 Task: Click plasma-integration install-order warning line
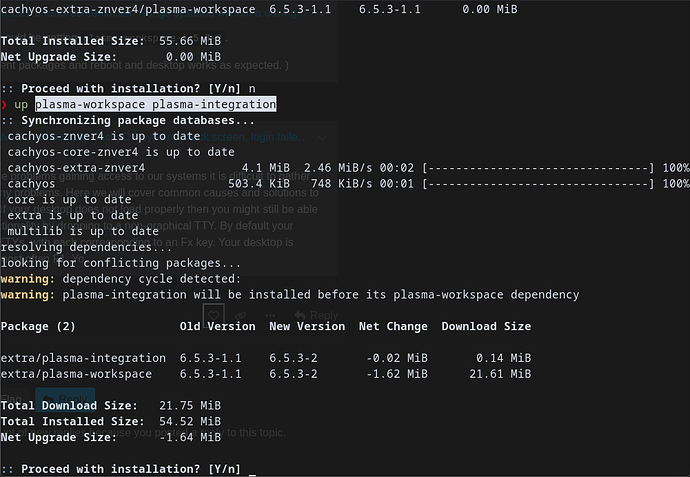click(290, 294)
